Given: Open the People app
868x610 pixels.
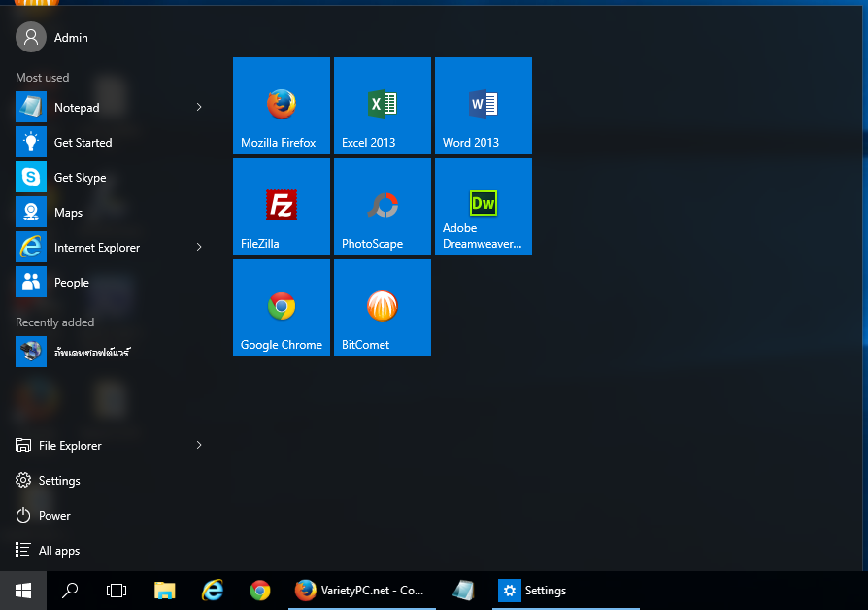Looking at the screenshot, I should [110, 282].
